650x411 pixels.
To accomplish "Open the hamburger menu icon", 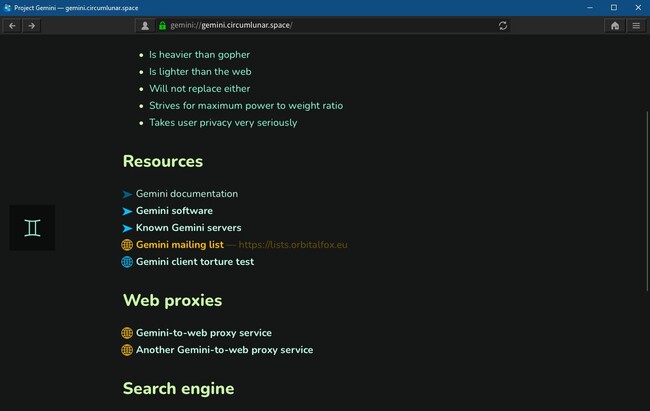I will [636, 26].
